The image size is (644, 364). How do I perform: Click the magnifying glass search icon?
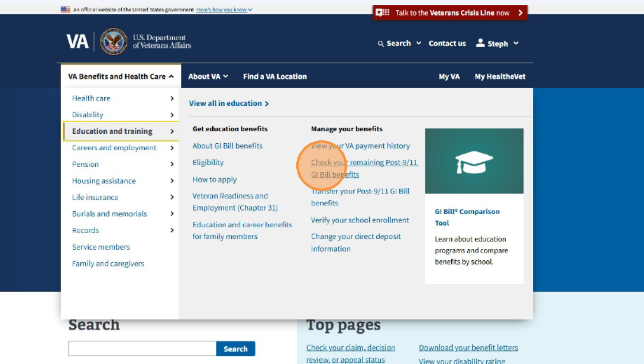click(381, 43)
